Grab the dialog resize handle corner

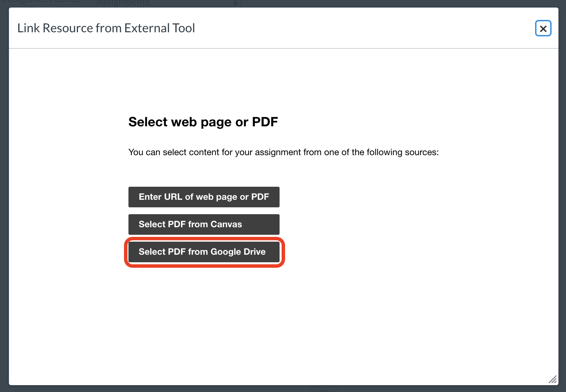pos(552,379)
